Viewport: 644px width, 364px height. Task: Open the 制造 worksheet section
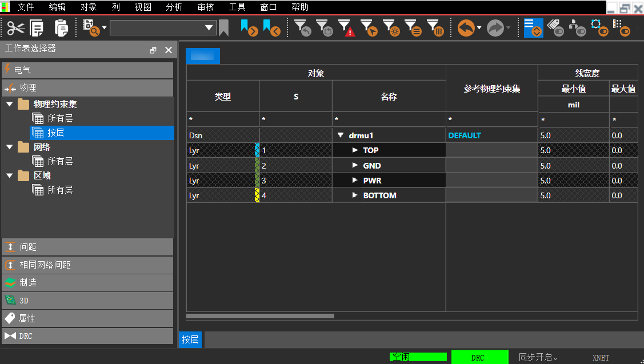(x=87, y=283)
